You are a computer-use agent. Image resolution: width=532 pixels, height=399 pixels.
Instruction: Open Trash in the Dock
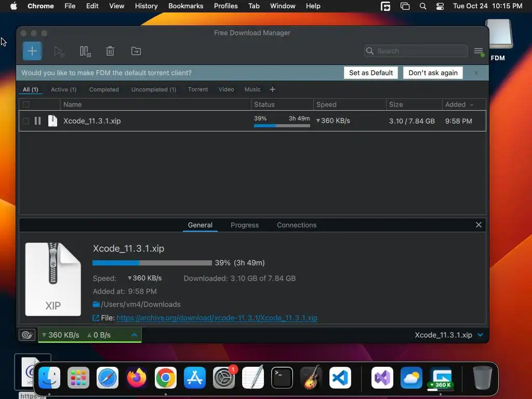[x=483, y=378]
